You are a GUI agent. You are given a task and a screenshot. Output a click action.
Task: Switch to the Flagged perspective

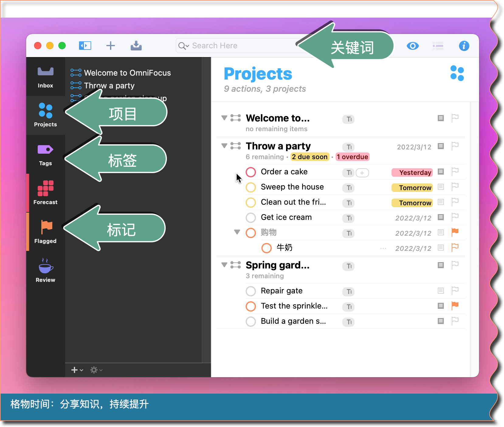pyautogui.click(x=46, y=232)
